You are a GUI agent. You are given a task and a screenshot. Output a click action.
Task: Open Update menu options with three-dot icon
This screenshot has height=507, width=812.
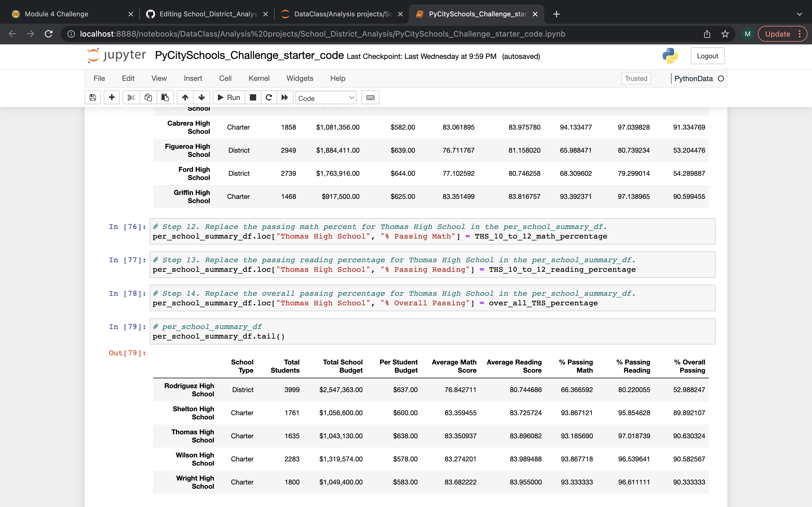tap(800, 34)
